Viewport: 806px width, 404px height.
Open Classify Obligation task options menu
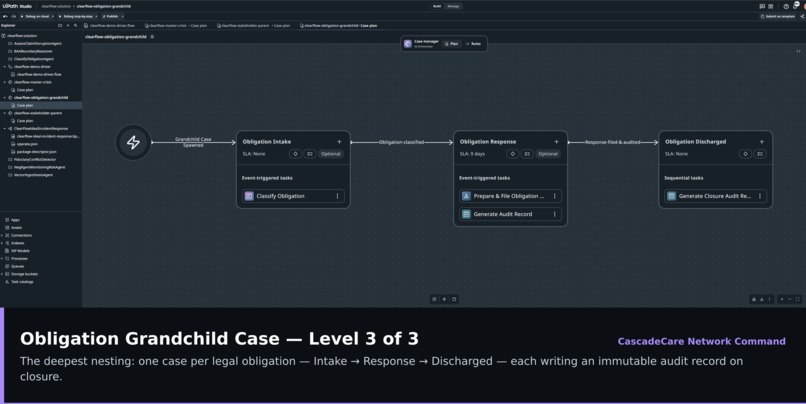coord(337,196)
